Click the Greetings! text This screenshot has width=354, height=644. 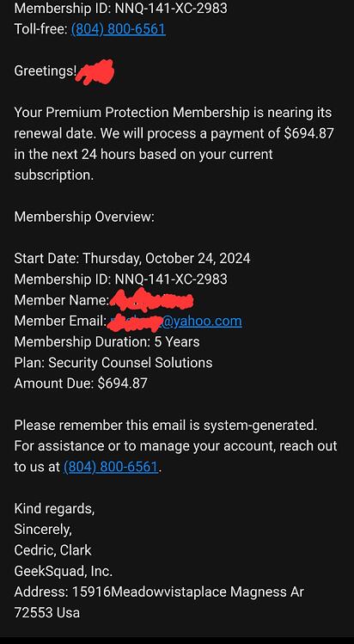(46, 71)
